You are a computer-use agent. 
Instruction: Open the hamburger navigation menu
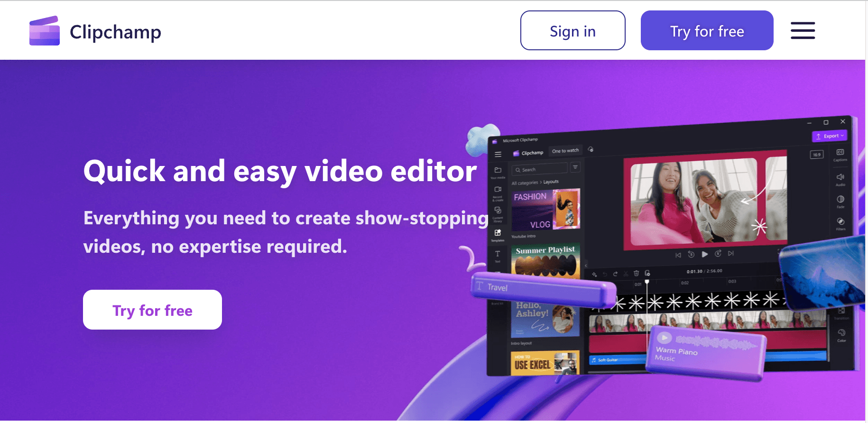[x=803, y=31]
